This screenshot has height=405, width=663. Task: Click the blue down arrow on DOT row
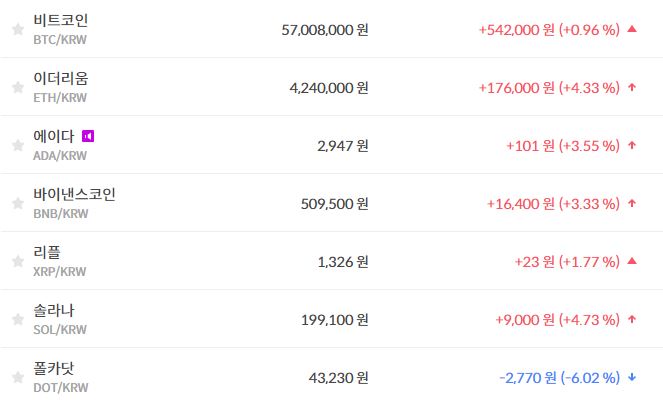click(632, 377)
